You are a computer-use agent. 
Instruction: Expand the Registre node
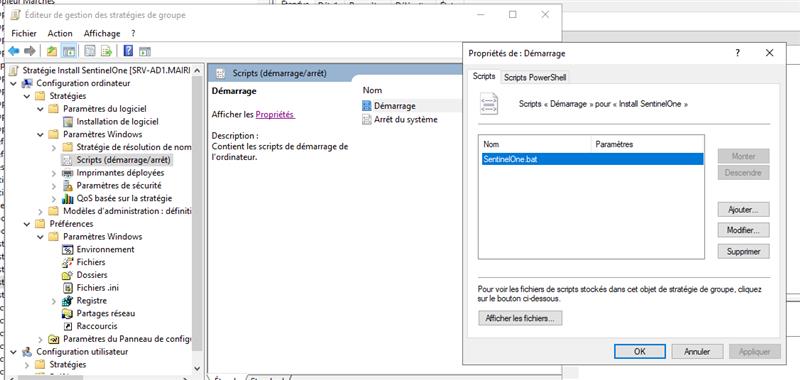[x=54, y=301]
